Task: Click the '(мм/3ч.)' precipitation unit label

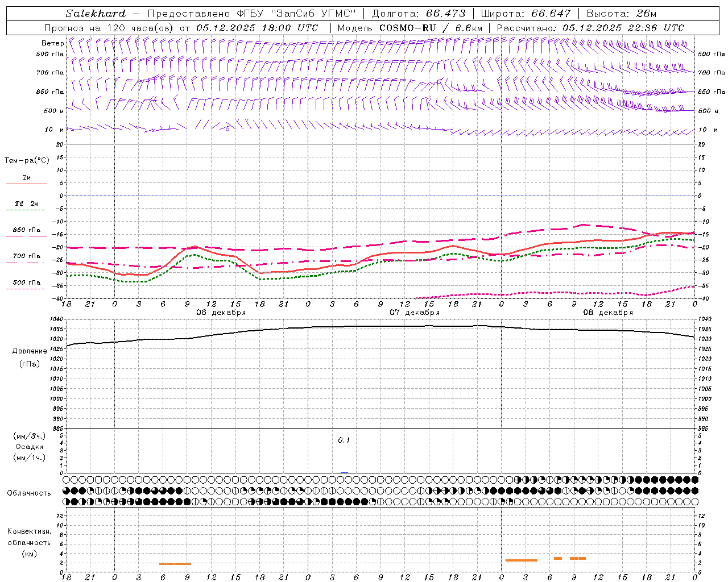Action: [29, 436]
